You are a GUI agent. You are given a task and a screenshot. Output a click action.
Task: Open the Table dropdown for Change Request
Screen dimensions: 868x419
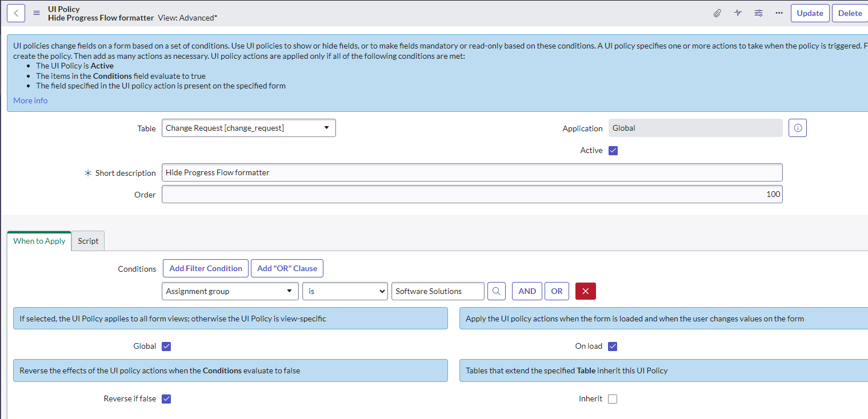click(249, 128)
